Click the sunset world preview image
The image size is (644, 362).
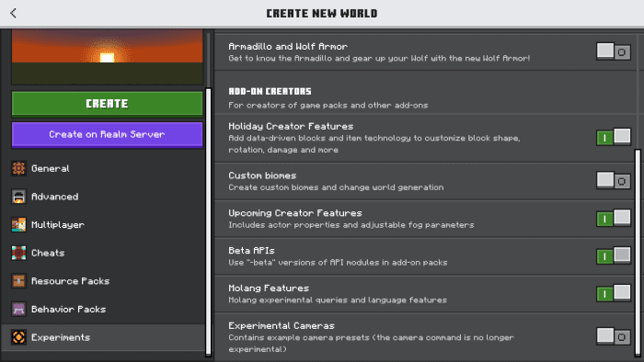[x=107, y=57]
